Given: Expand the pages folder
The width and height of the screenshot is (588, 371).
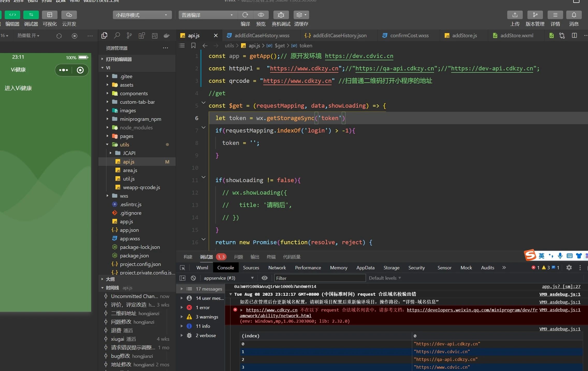Looking at the screenshot, I should click(x=126, y=136).
